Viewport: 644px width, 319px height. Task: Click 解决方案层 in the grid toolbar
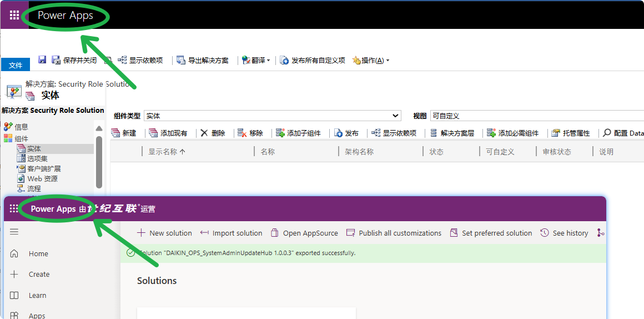tap(452, 133)
